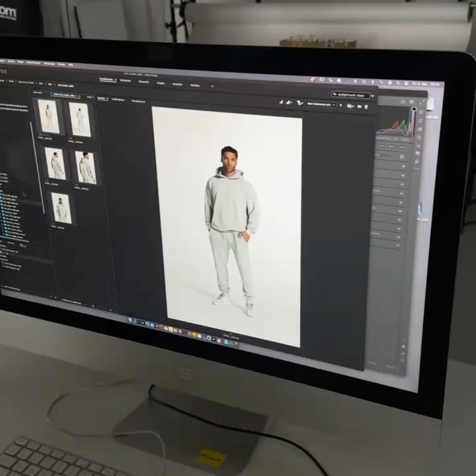Open the thumbnail quality options icon in Bridge toolbar
This screenshot has width=476, height=476.
click(289, 102)
